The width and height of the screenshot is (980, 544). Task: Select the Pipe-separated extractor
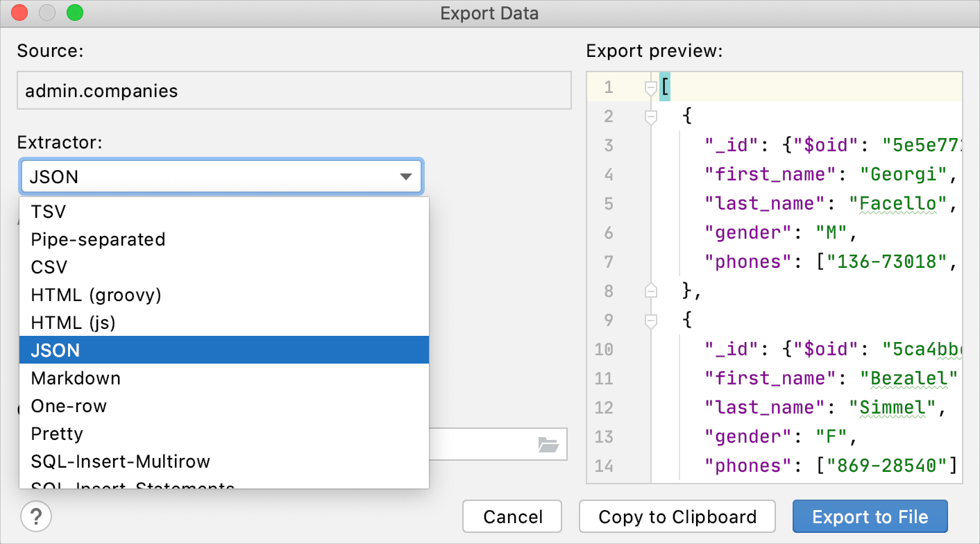pos(97,239)
